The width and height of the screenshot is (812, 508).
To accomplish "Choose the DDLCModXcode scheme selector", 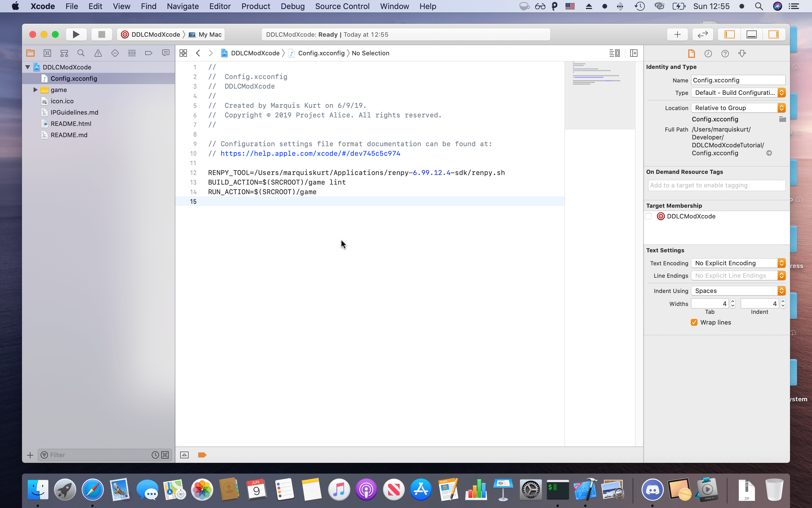I will click(151, 34).
